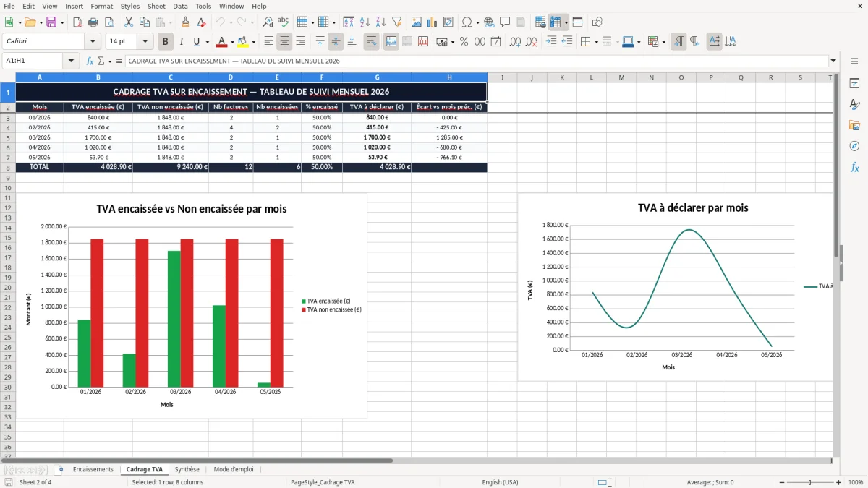The height and width of the screenshot is (488, 868).
Task: Insert a hyperlink
Action: pos(489,22)
